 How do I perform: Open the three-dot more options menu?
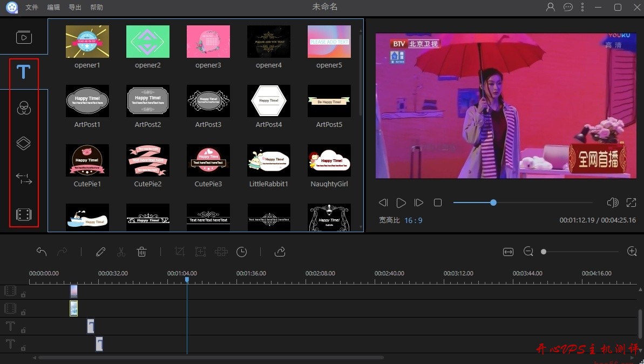(x=582, y=8)
